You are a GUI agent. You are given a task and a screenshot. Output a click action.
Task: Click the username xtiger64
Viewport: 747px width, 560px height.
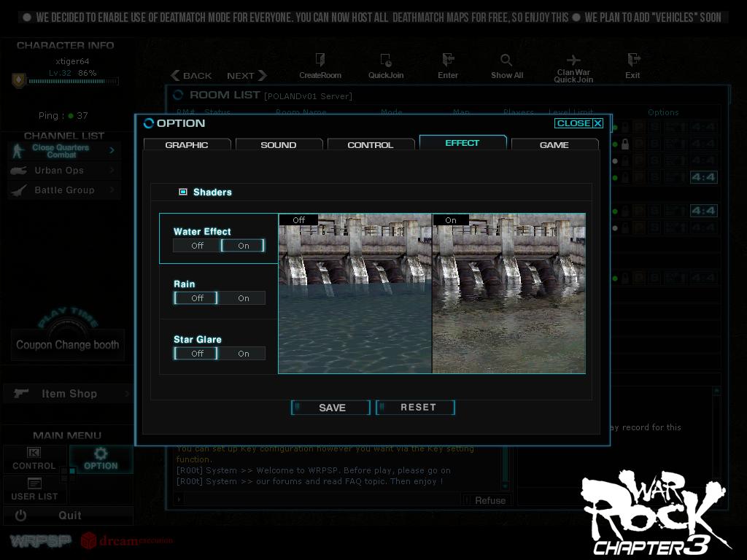click(x=72, y=61)
